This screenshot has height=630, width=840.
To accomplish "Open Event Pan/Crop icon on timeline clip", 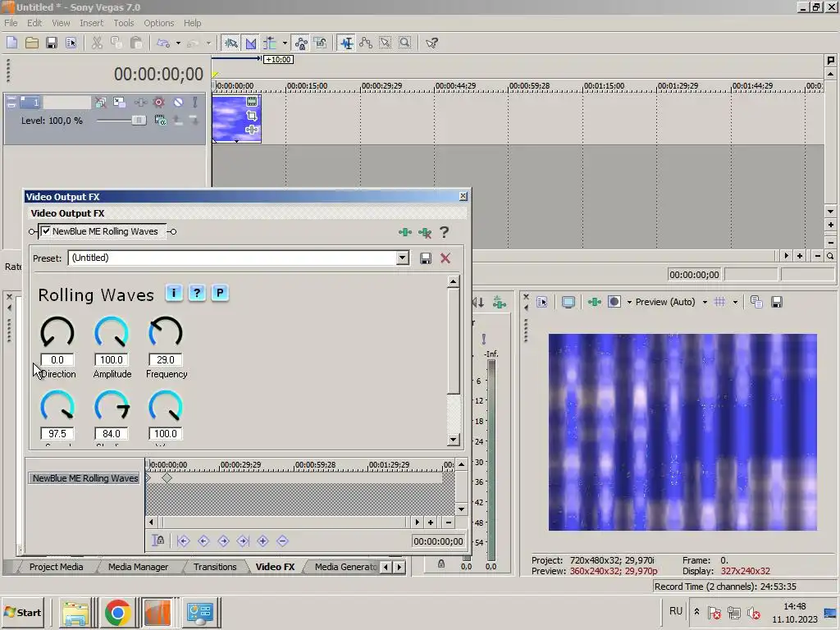I will [251, 116].
